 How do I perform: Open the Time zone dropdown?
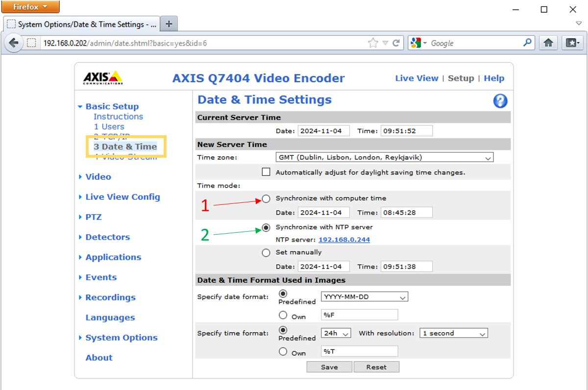click(x=385, y=158)
